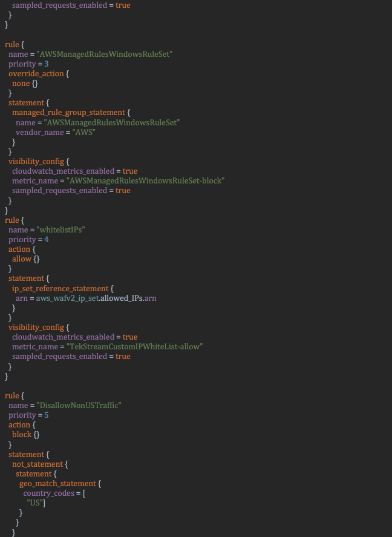Click metric_name "TekStreamCustomIPWhiteList-allow" string
The width and height of the screenshot is (392, 537).
(134, 347)
